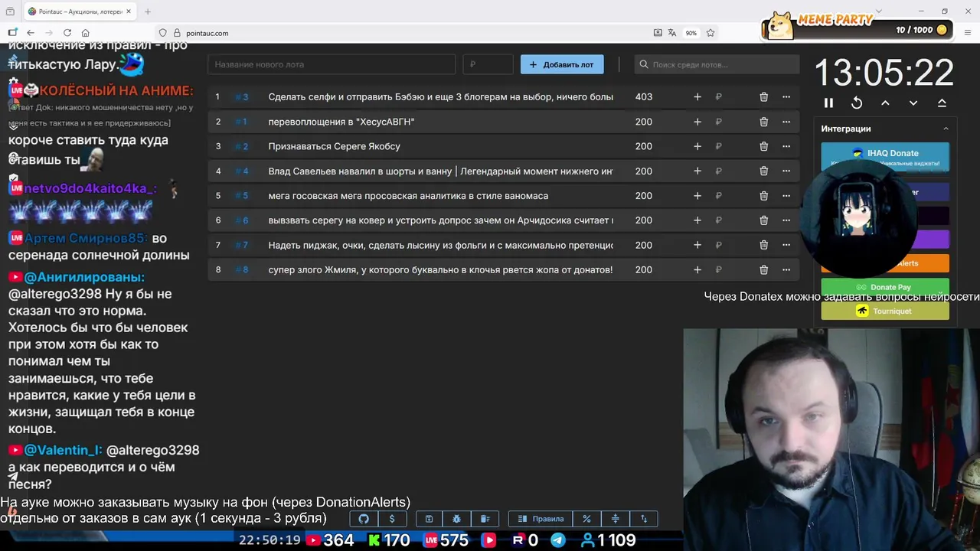
Task: Reset the auction timer
Action: tap(857, 103)
